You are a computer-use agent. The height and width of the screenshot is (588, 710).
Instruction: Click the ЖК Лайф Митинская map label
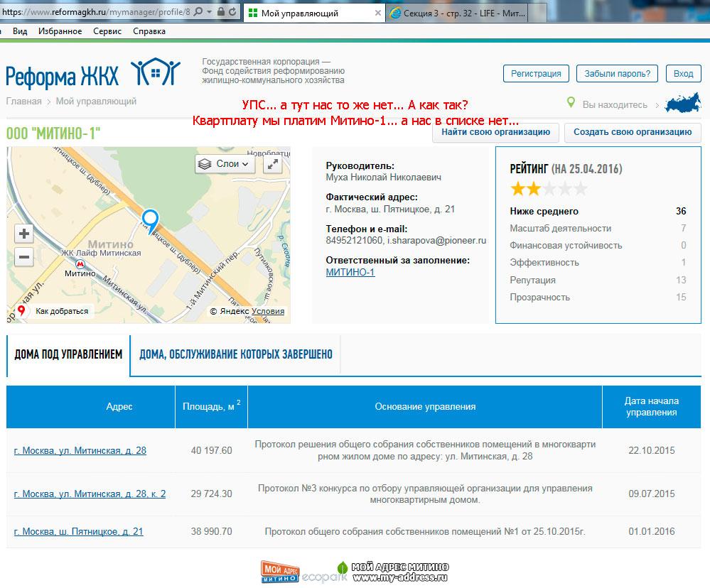[101, 253]
